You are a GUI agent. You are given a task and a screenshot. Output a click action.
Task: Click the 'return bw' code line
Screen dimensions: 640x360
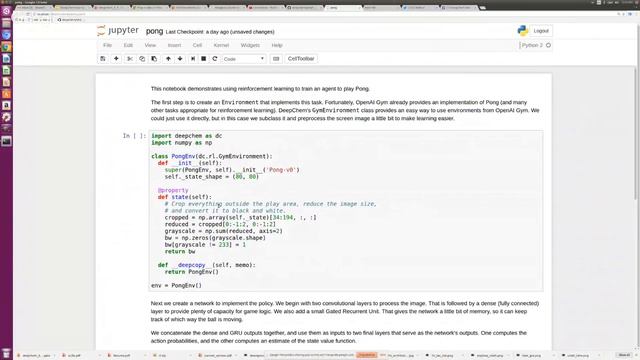click(x=180, y=251)
